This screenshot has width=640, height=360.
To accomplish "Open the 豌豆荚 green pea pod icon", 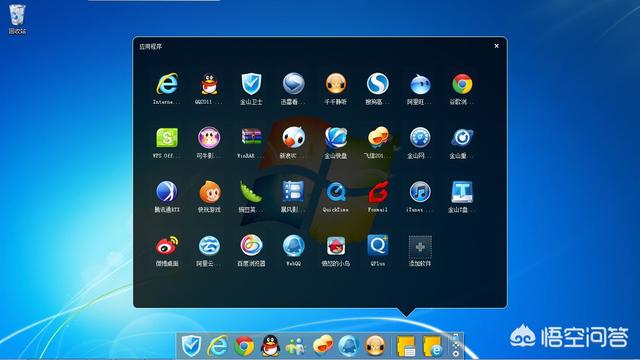I will [251, 191].
